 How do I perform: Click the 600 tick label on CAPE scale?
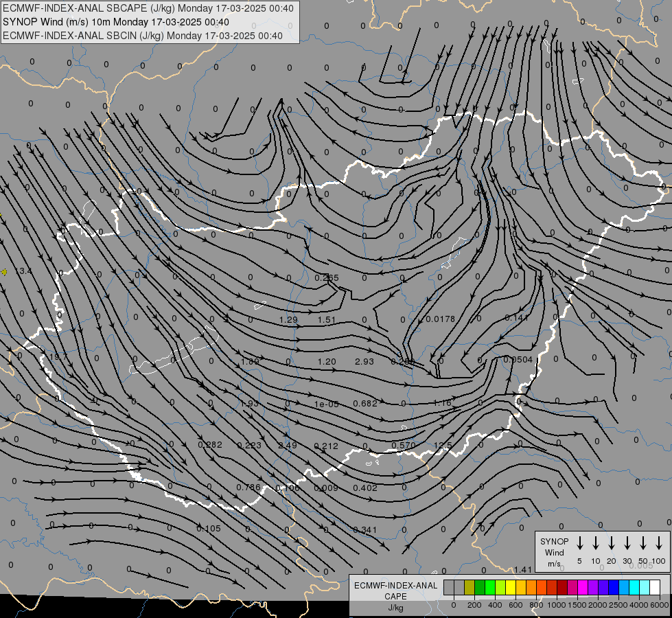click(515, 605)
